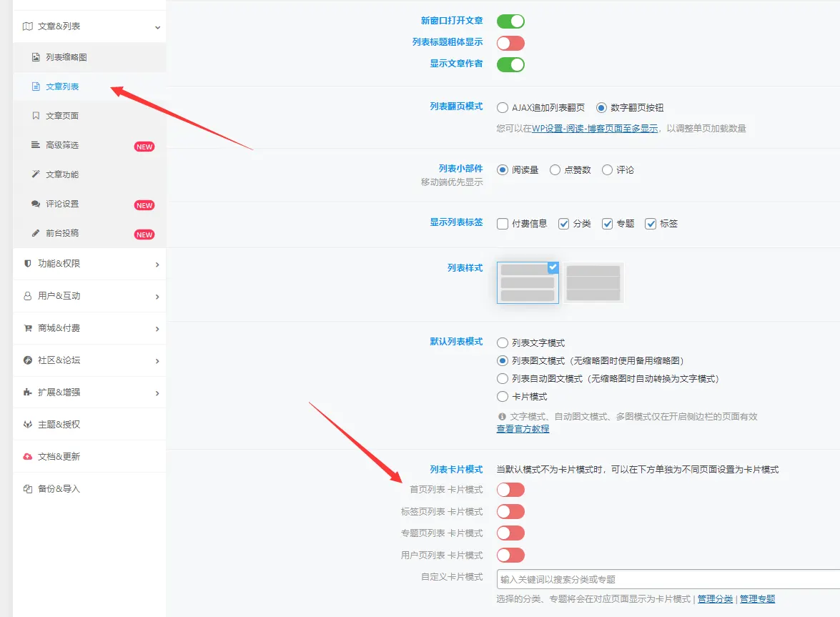
Task: Collapse the 文章&列表 section chevron
Action: 157,27
